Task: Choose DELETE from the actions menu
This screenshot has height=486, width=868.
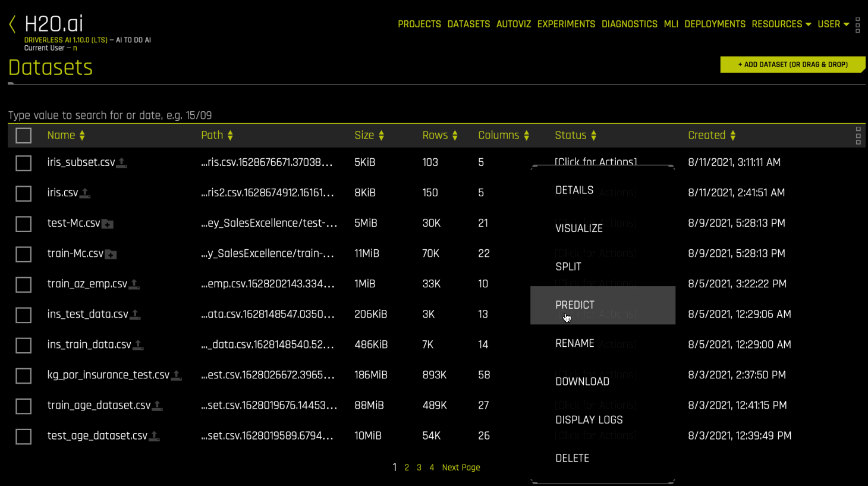Action: coord(603,458)
